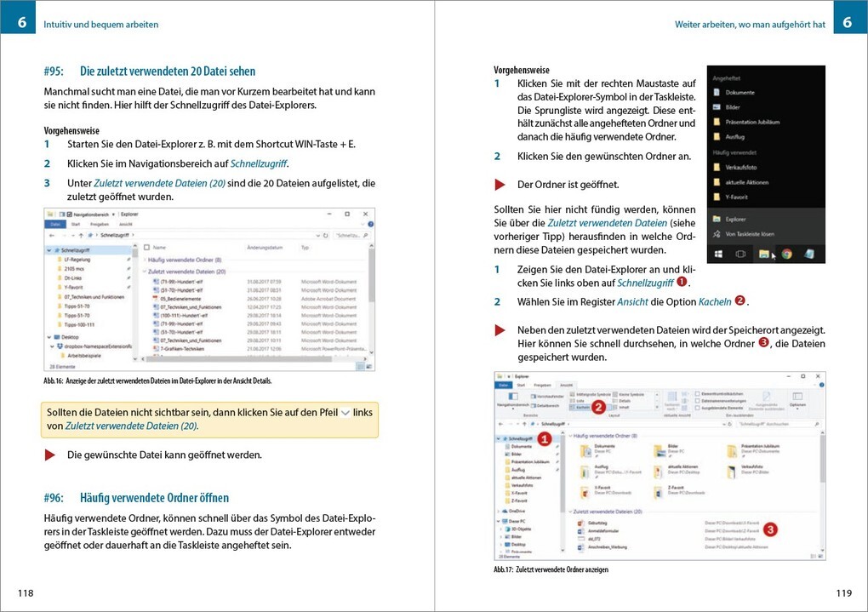
Task: Open the X-Favorit folder tile
Action: point(604,491)
